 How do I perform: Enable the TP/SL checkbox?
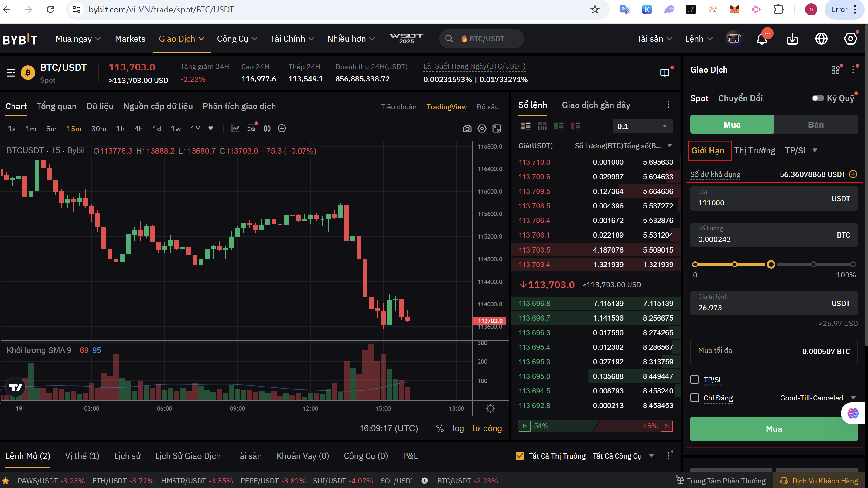695,380
